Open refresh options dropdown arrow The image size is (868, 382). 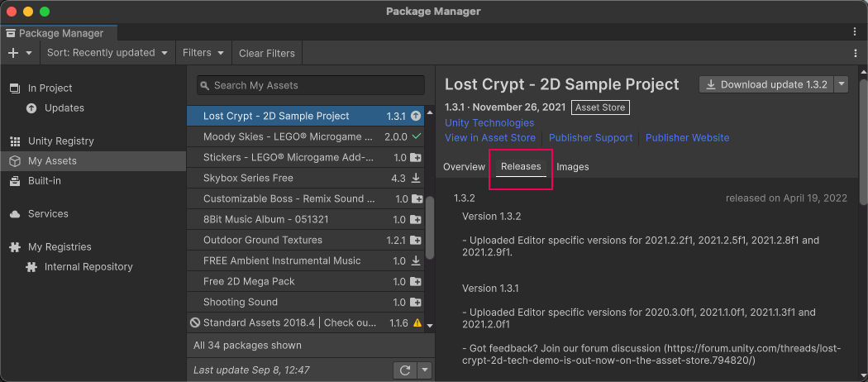click(425, 370)
